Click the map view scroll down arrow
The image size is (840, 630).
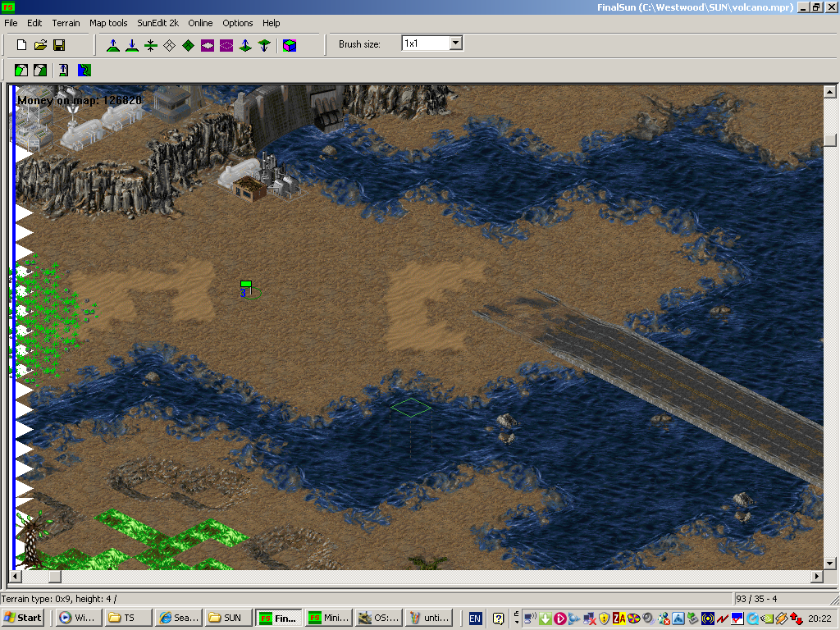click(x=830, y=563)
